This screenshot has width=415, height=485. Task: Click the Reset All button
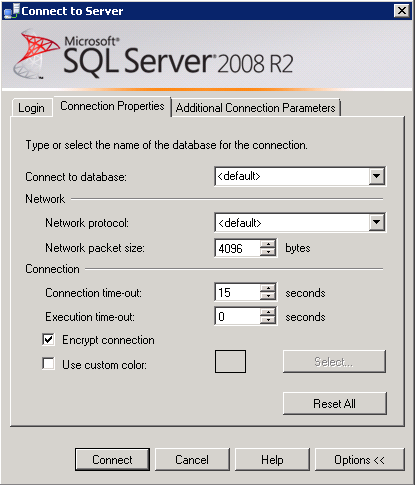pyautogui.click(x=335, y=403)
